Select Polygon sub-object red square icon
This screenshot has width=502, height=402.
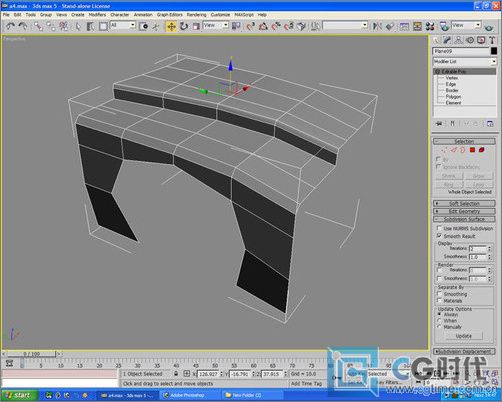coord(472,150)
